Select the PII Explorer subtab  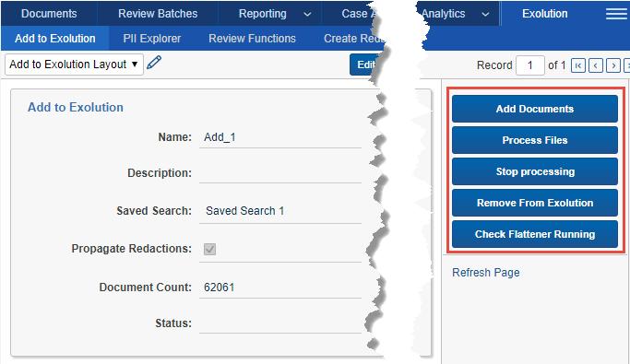click(152, 39)
